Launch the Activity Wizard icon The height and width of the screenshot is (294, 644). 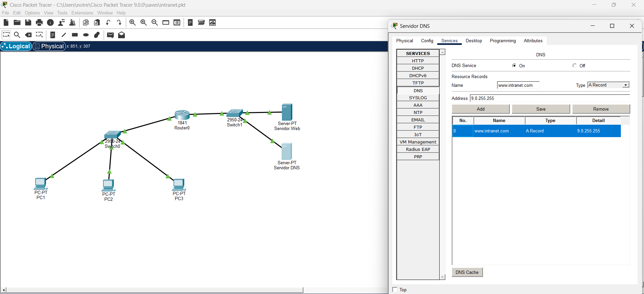click(72, 22)
